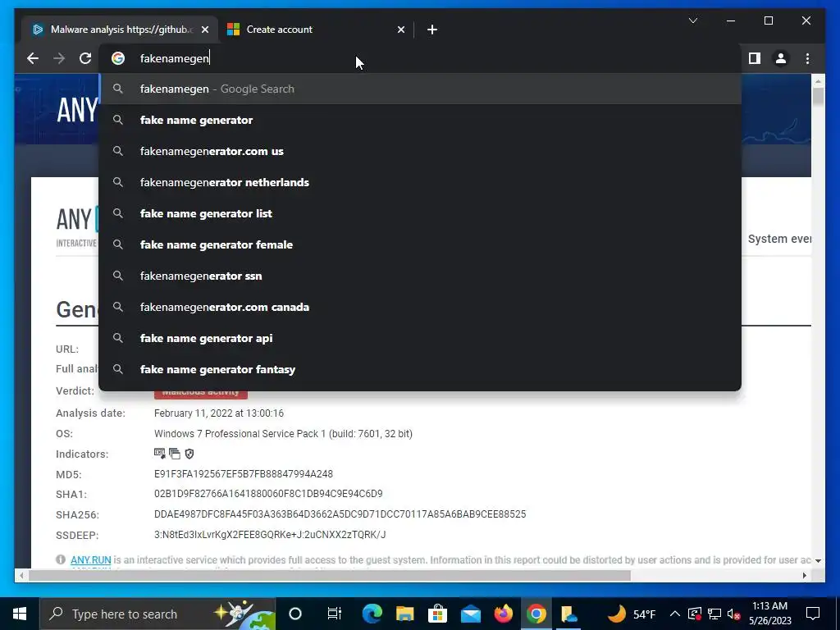Click the Google icon in the address bar

click(x=118, y=58)
